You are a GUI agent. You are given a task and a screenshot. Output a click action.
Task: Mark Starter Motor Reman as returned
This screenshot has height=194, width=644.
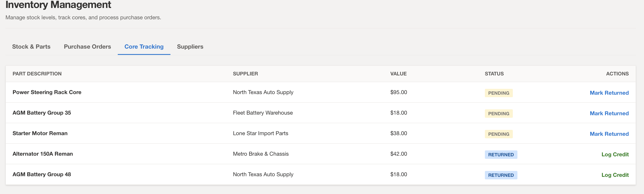pyautogui.click(x=609, y=134)
